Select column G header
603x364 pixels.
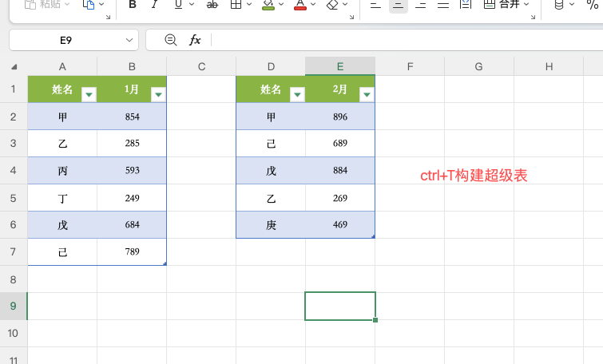[479, 66]
